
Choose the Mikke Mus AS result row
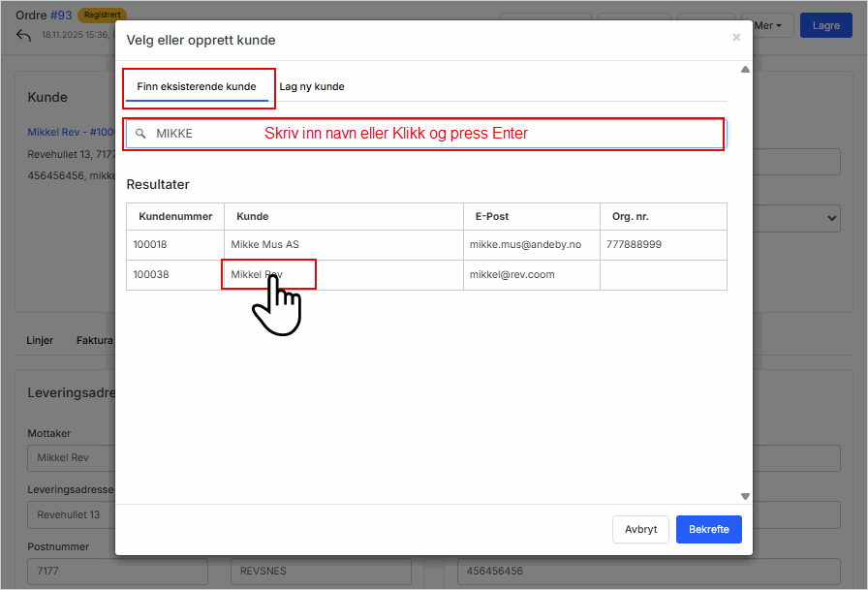(x=264, y=245)
